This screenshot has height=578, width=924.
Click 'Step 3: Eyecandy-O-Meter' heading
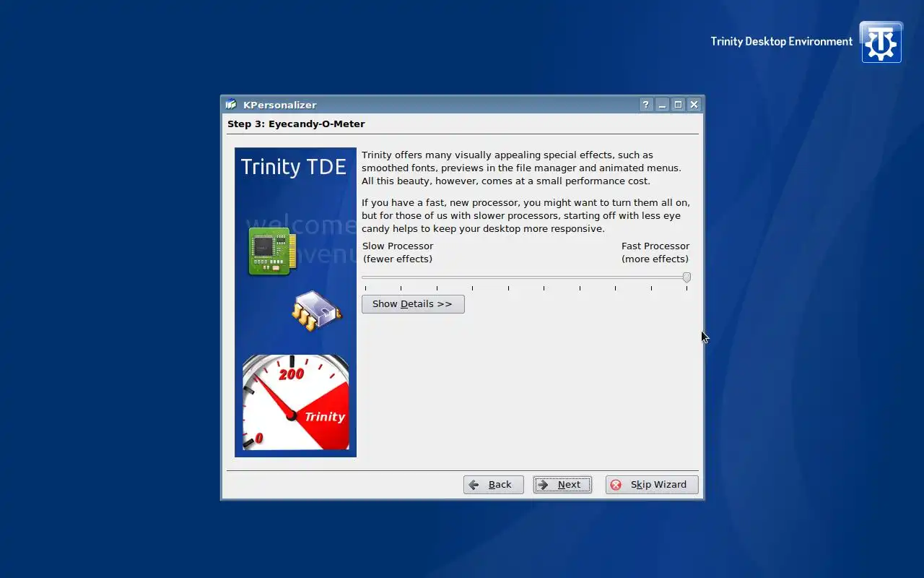(x=296, y=124)
